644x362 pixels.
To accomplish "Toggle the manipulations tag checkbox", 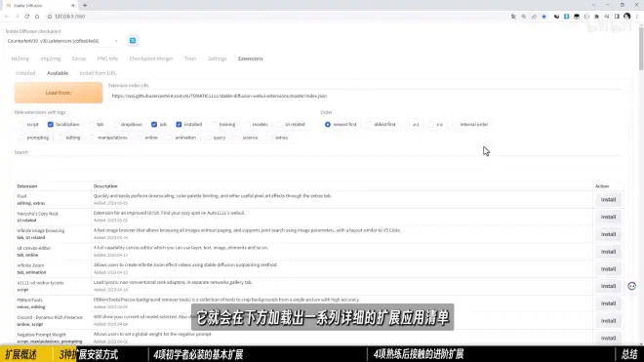I will pyautogui.click(x=92, y=138).
